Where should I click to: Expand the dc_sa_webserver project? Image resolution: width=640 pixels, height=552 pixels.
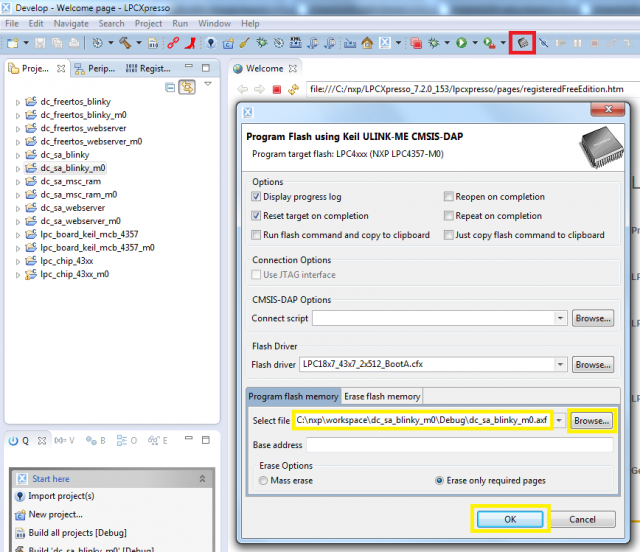click(18, 208)
